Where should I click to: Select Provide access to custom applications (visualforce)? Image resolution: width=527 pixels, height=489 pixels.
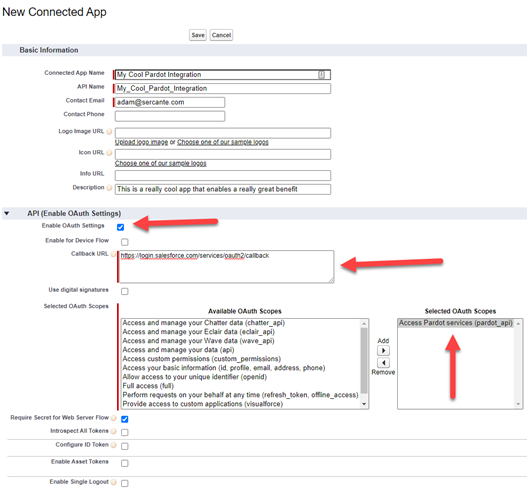(203, 404)
